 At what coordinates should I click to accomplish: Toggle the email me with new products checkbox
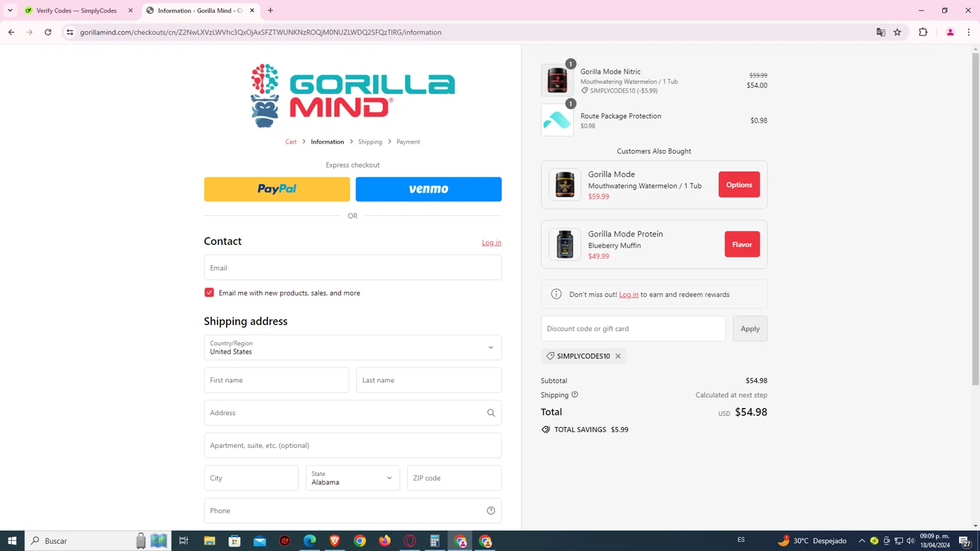[x=209, y=292]
